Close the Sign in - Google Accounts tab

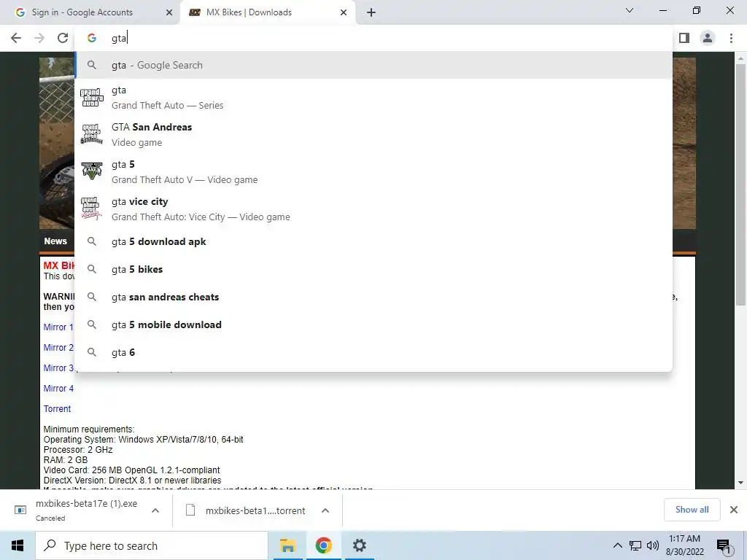pyautogui.click(x=169, y=12)
